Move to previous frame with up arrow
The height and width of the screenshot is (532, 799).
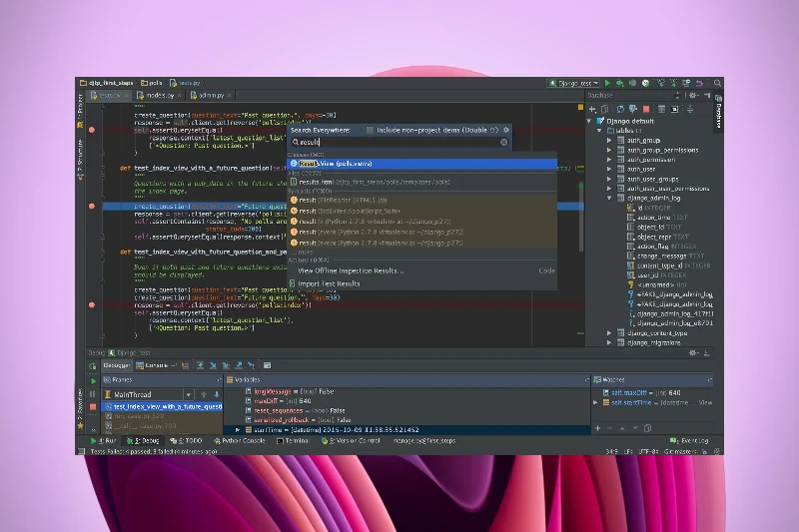204,394
